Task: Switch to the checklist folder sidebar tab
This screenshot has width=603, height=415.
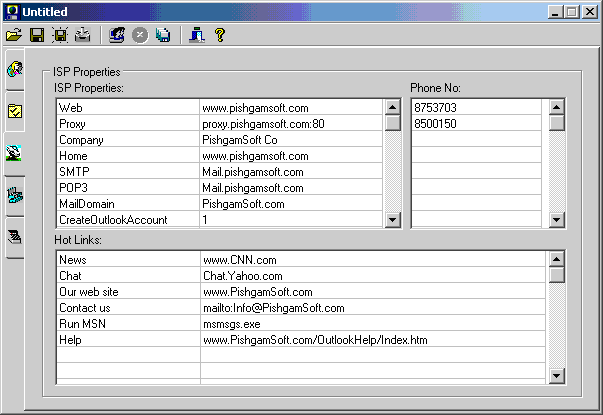Action: 15,112
